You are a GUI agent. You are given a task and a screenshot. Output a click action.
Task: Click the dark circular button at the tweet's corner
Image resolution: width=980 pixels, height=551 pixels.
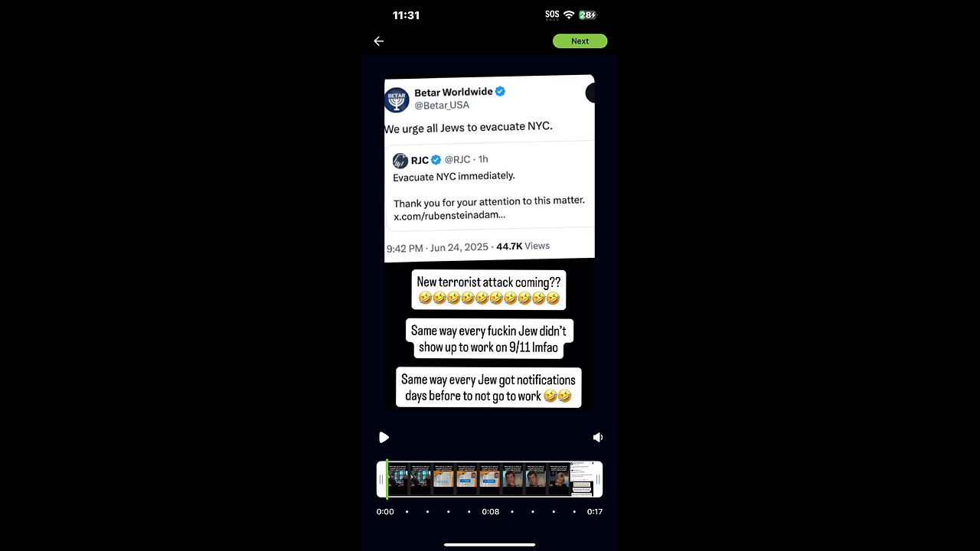click(590, 93)
